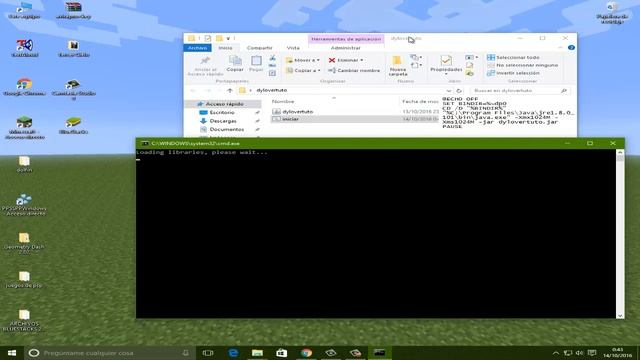This screenshot has width=640, height=360.
Task: Open the Windows Start menu
Action: [12, 353]
